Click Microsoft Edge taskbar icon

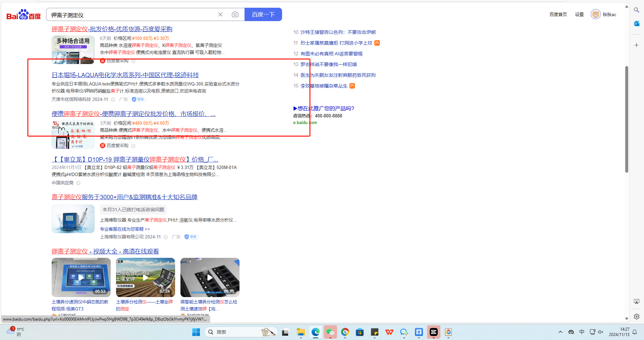coord(315,332)
